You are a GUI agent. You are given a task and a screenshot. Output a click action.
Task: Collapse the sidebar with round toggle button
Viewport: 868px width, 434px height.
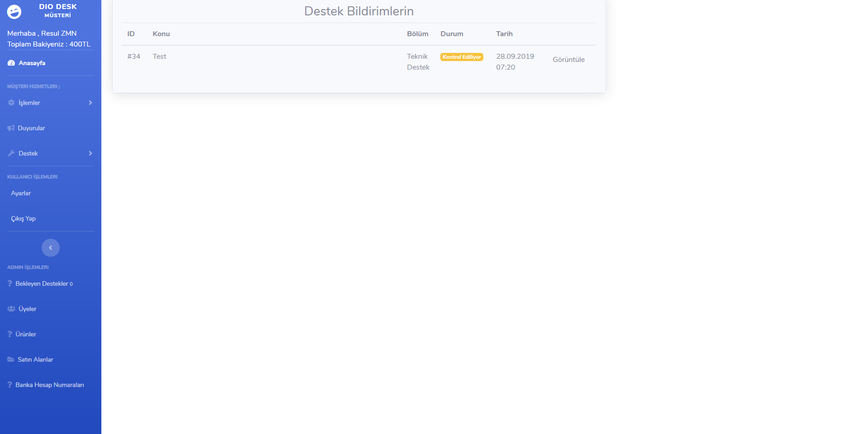tap(51, 248)
